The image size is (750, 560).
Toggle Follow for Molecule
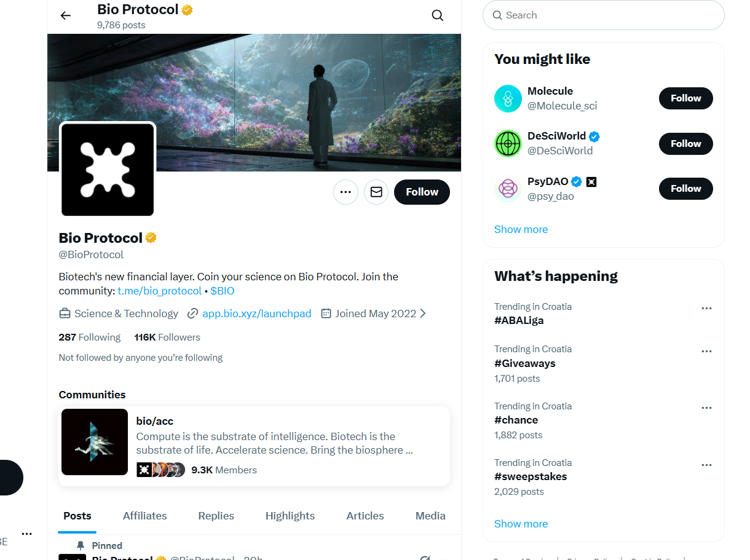[685, 98]
